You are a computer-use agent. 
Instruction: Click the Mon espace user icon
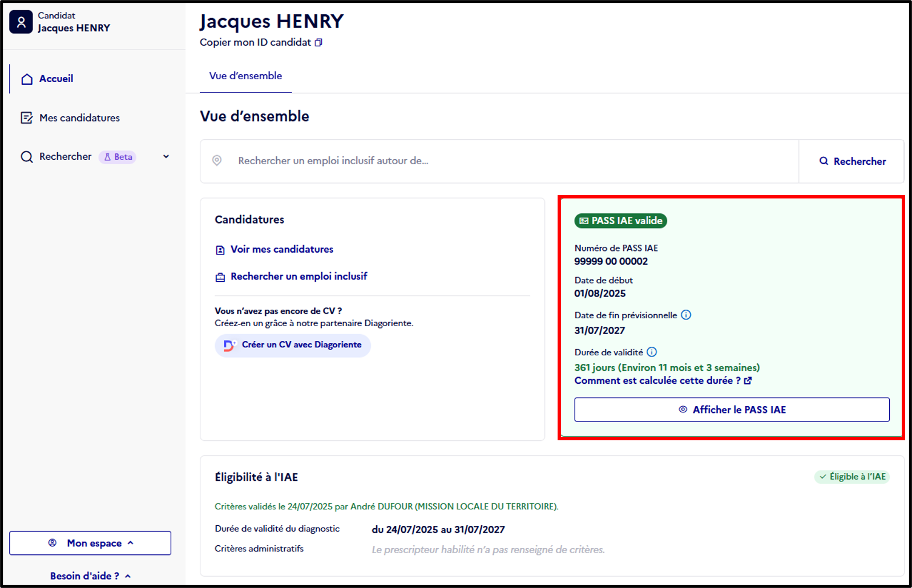(53, 543)
